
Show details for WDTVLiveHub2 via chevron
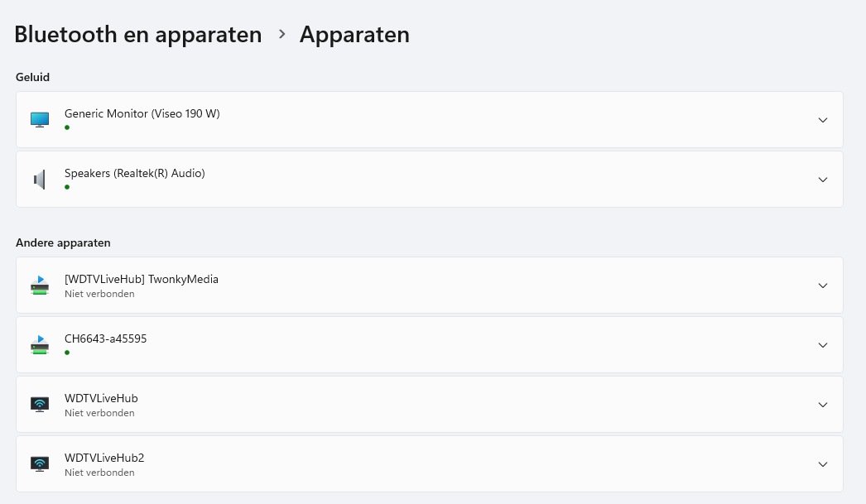pos(822,464)
